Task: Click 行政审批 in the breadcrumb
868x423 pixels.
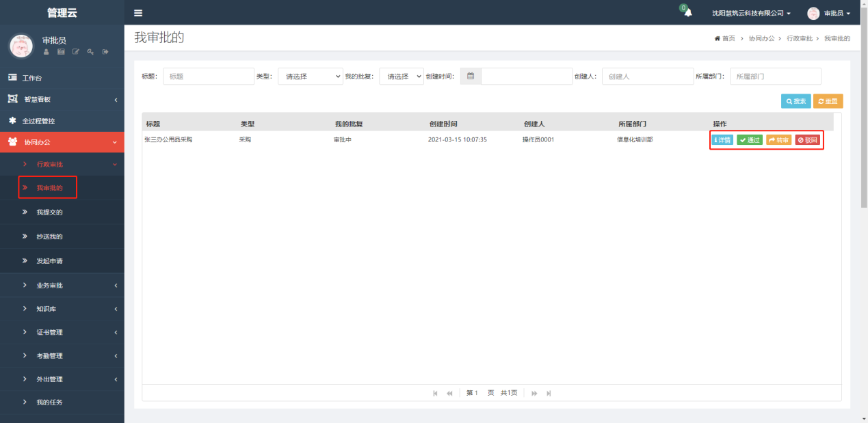Action: (800, 38)
